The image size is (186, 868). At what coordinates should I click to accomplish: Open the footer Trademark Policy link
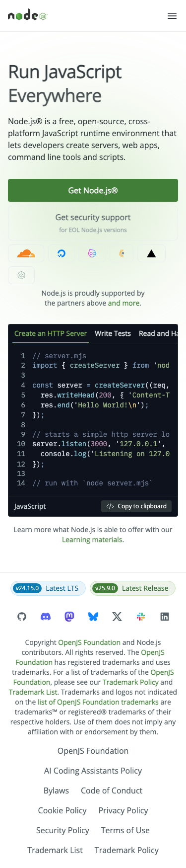point(126,850)
